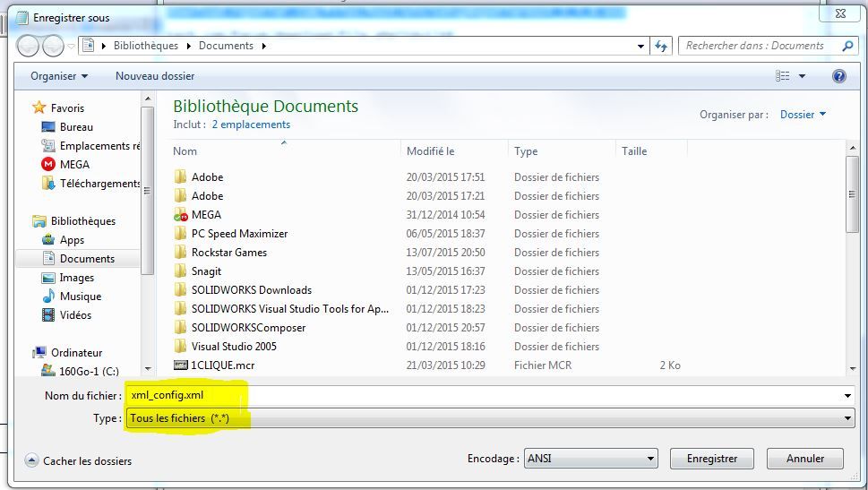The width and height of the screenshot is (868, 490).
Task: Click the arrow after Bibliothèques in breadcrumb
Action: pos(188,46)
